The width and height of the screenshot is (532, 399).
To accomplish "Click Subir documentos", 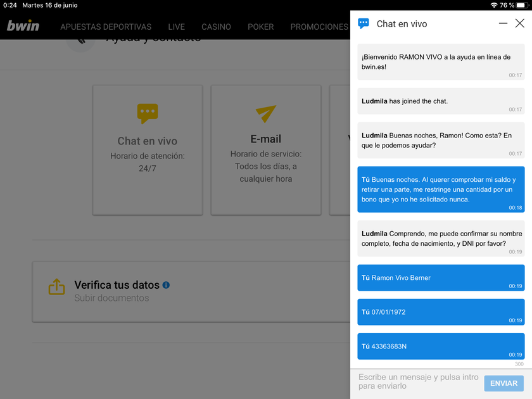I will (x=111, y=298).
